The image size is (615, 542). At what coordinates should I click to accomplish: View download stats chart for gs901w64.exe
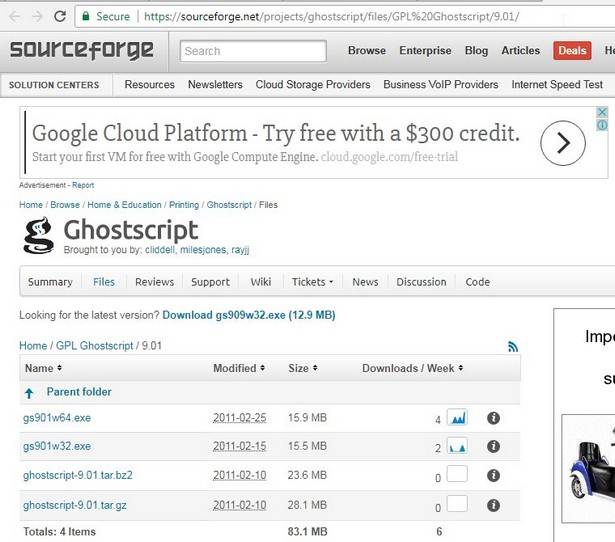(457, 418)
